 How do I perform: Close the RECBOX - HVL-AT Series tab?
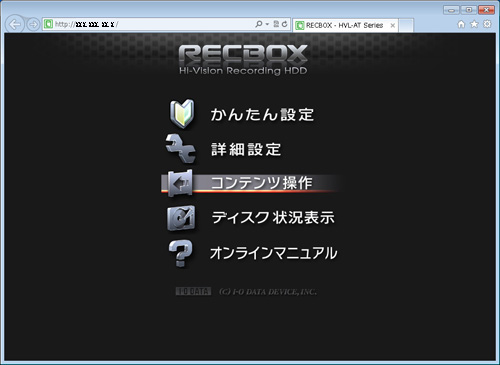click(393, 25)
